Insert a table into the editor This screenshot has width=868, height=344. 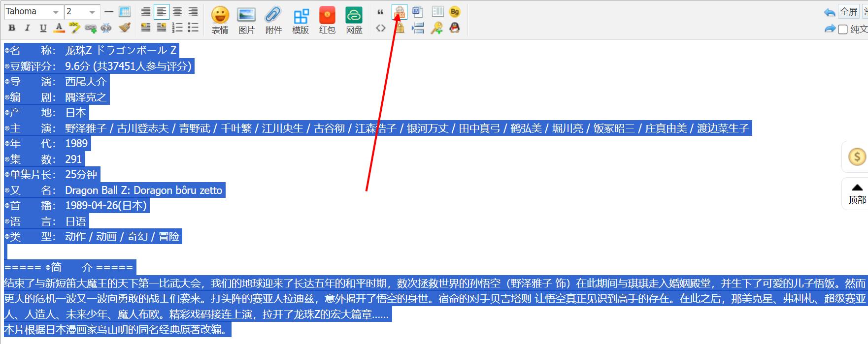coord(125,11)
